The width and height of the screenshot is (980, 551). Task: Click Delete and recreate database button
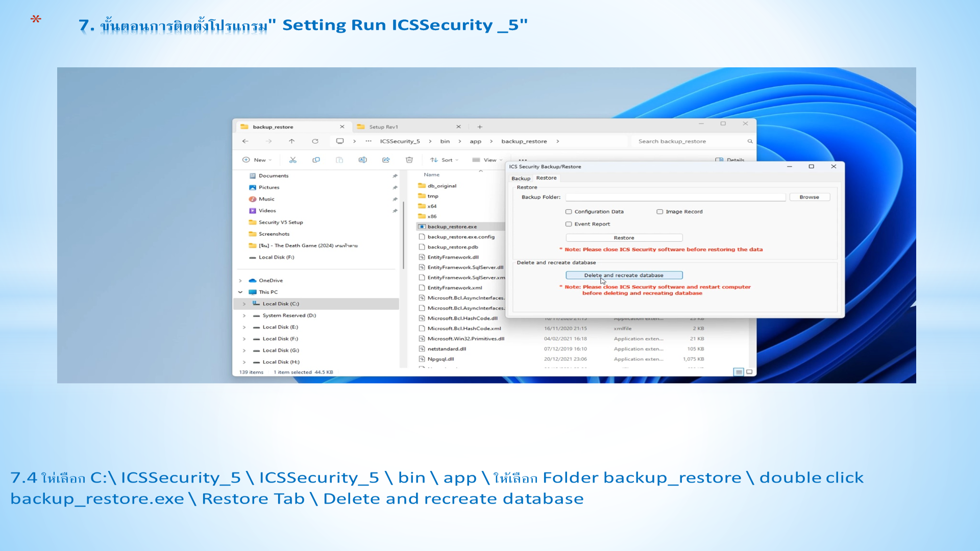pos(624,275)
